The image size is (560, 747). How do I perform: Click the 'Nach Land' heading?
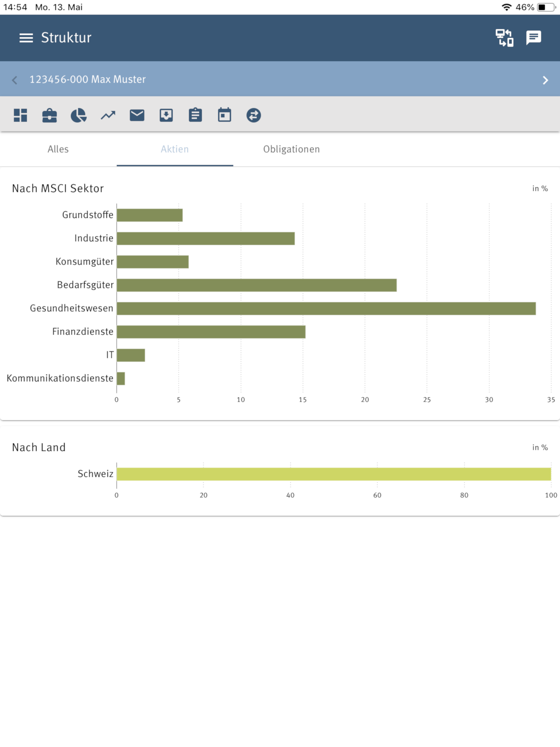[39, 447]
